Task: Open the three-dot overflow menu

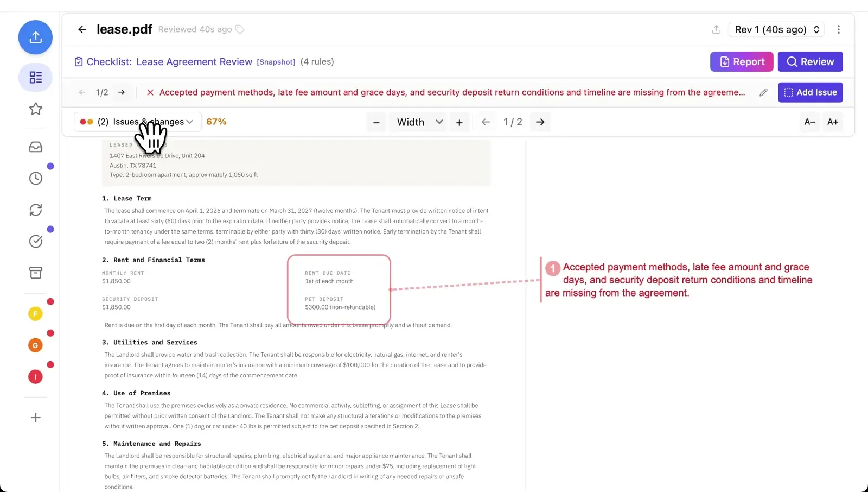Action: tap(839, 29)
